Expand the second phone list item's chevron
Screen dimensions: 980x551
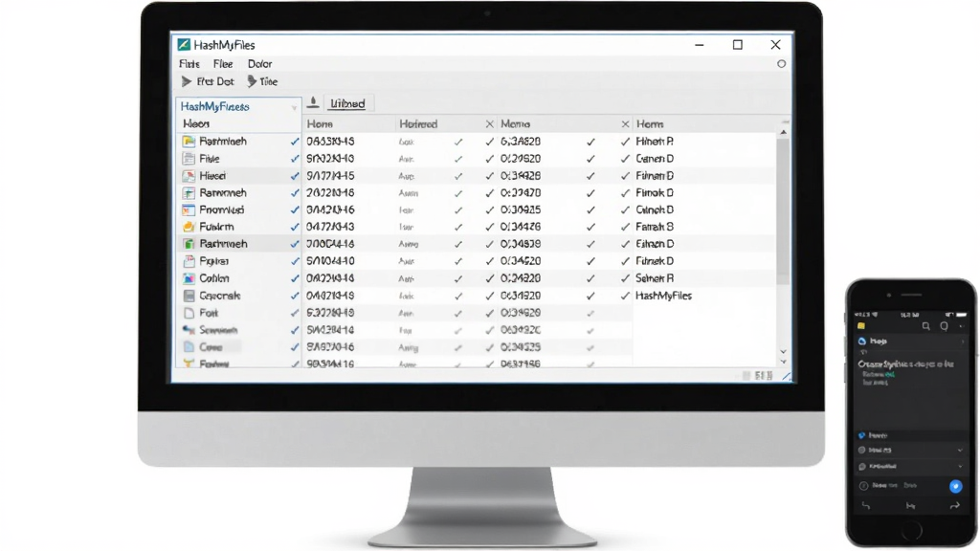point(960,466)
